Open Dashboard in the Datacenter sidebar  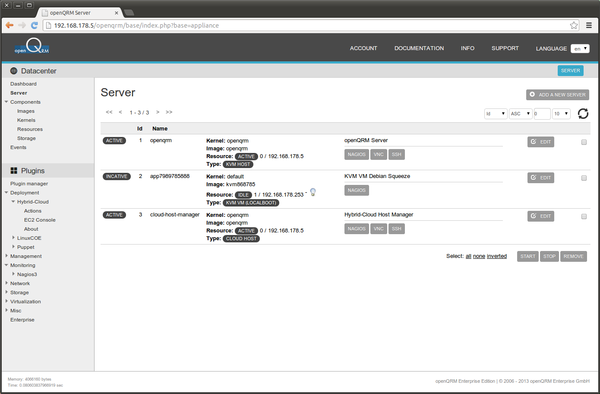click(23, 84)
